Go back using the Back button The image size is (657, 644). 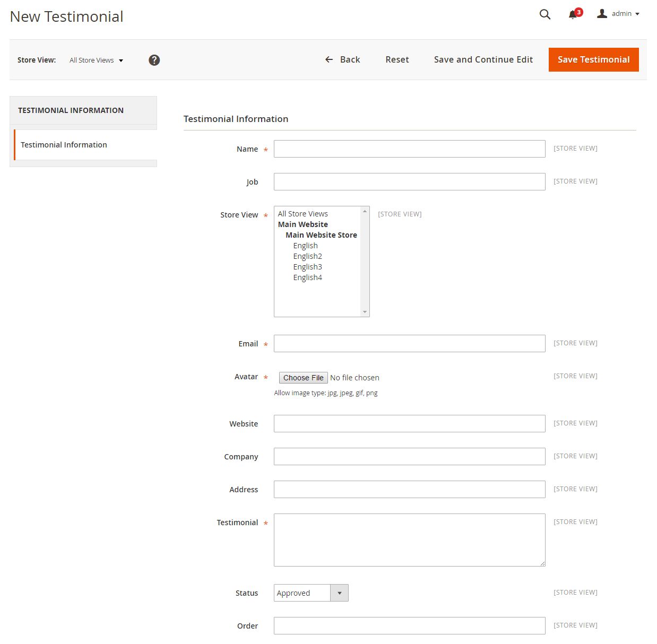(x=342, y=59)
